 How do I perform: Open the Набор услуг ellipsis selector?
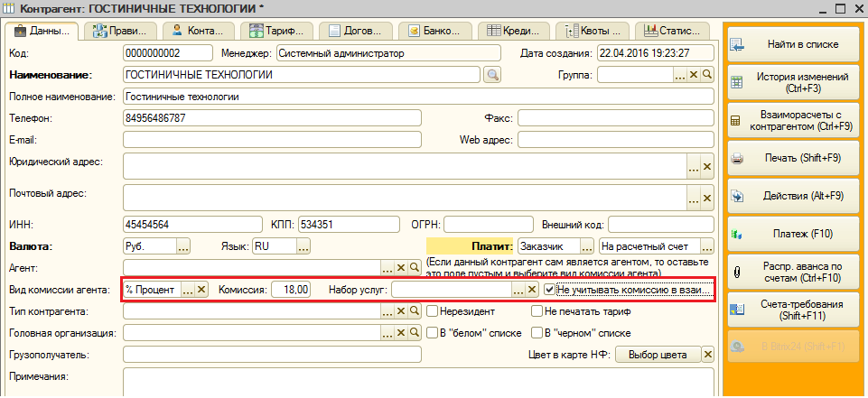pyautogui.click(x=518, y=289)
